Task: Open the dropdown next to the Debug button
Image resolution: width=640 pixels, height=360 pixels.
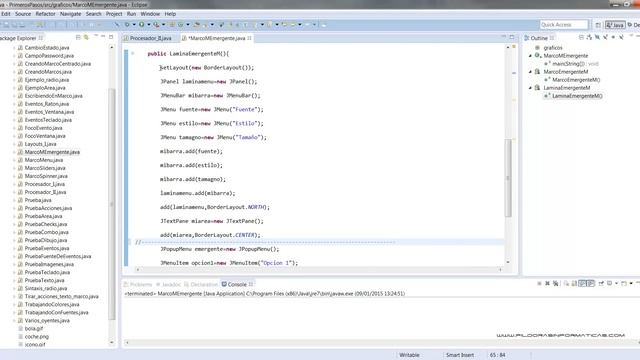Action: click(x=134, y=25)
